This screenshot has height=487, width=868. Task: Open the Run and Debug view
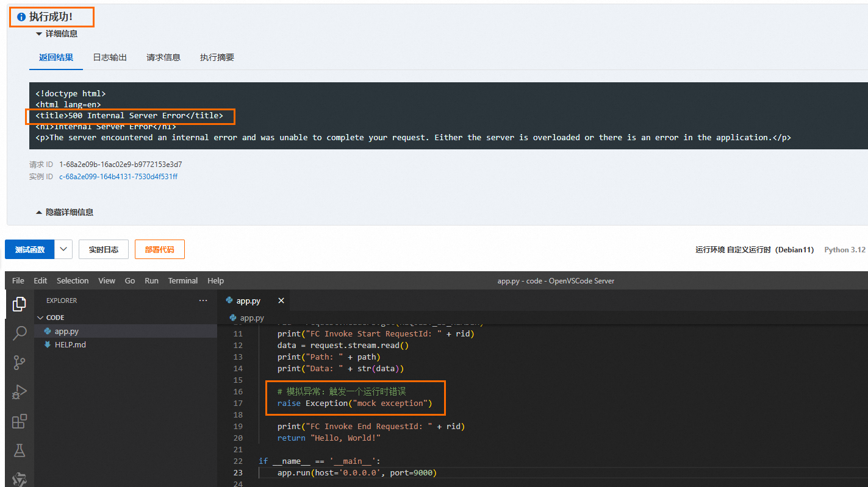pos(20,392)
